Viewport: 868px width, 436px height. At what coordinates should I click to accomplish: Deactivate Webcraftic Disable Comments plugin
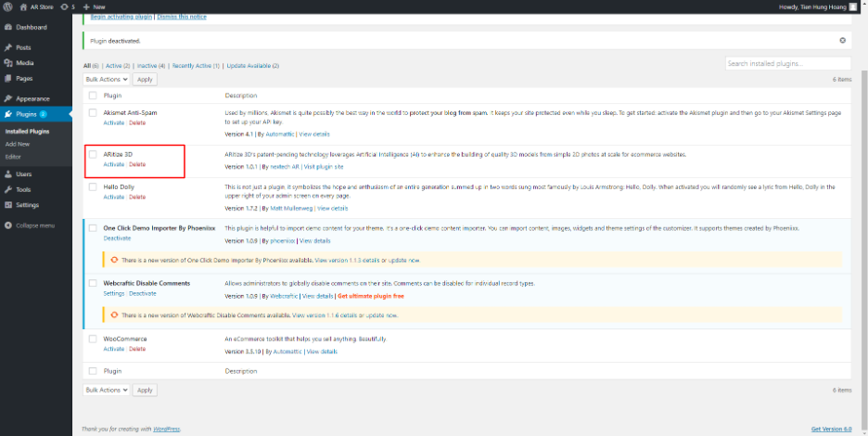click(x=143, y=293)
